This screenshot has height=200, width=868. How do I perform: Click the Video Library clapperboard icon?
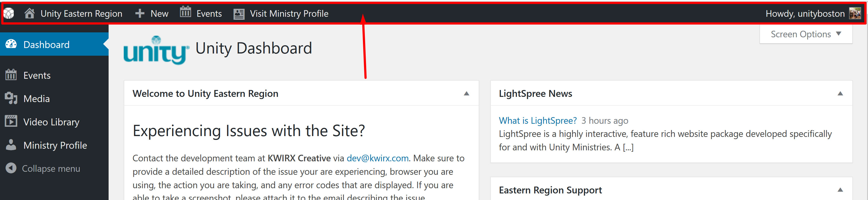11,121
